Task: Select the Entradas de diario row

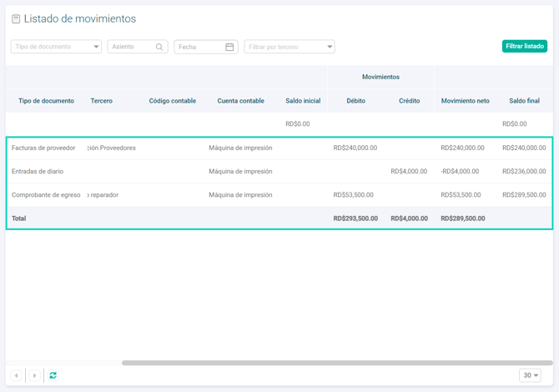Action: click(x=38, y=171)
